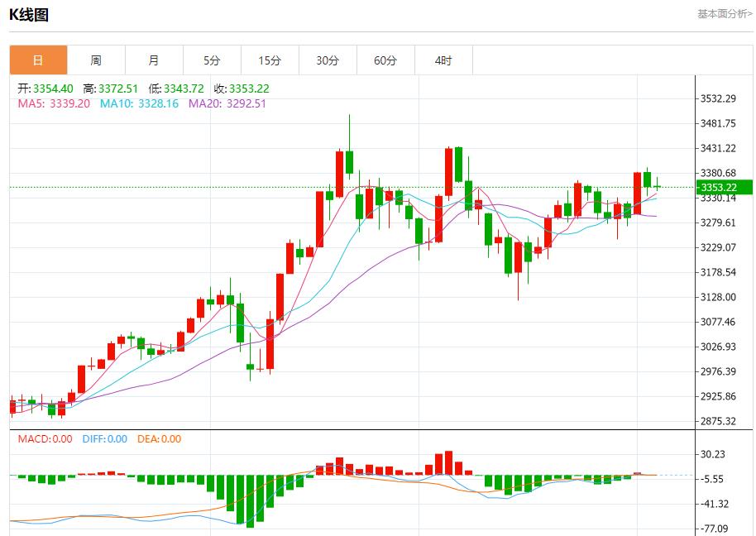Open the 月 monthly chart tab
This screenshot has width=756, height=536.
(x=154, y=60)
